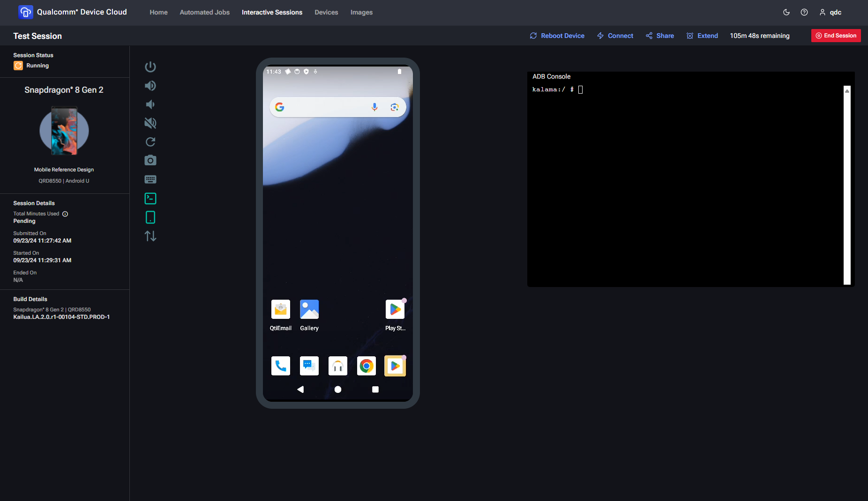
Task: Click the End Session button
Action: (x=836, y=36)
